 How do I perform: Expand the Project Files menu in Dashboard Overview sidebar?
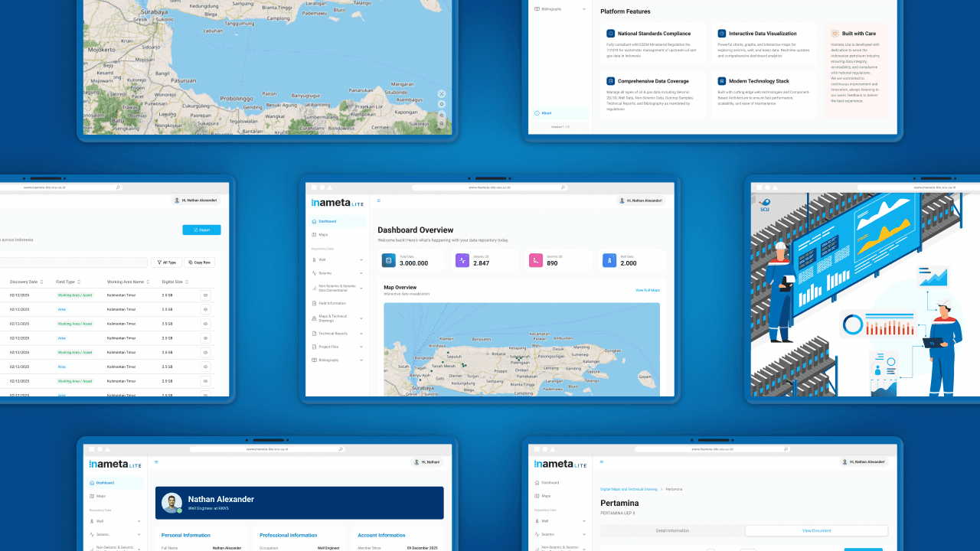(361, 347)
